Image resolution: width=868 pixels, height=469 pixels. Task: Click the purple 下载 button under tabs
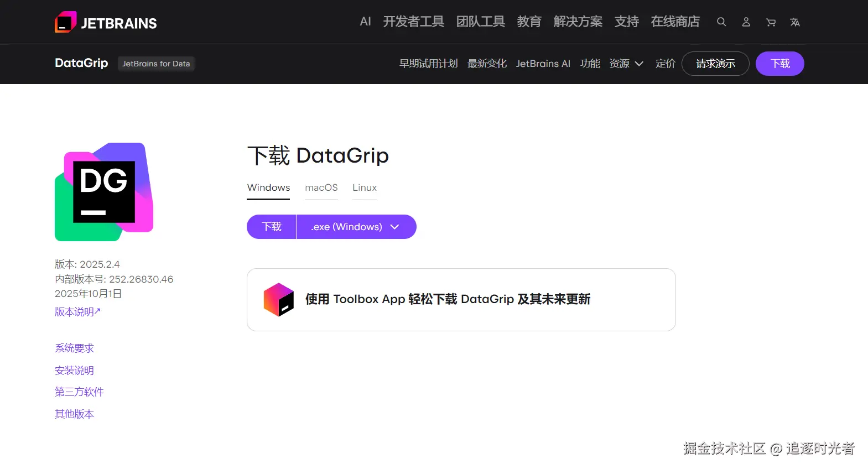click(272, 227)
